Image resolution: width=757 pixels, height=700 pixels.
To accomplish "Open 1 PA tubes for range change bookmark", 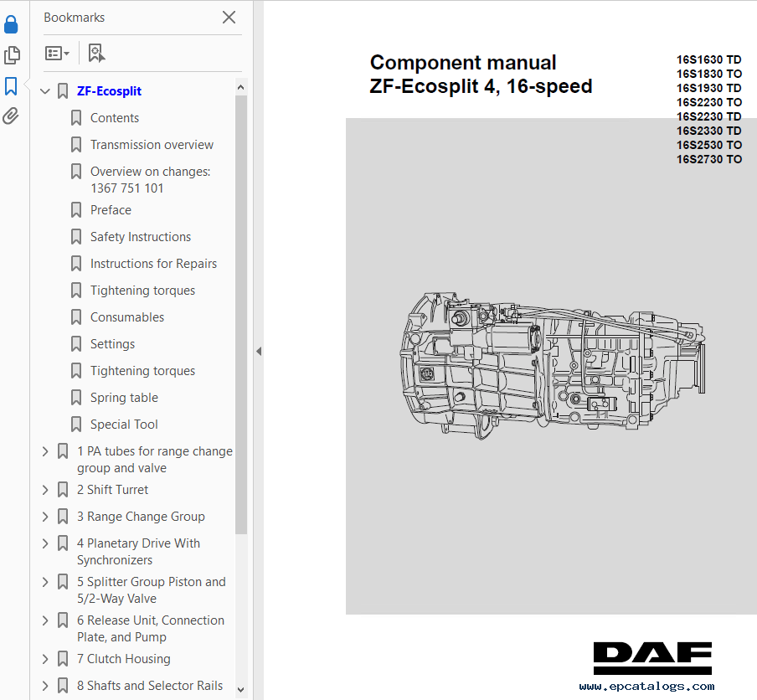I will pos(154,460).
